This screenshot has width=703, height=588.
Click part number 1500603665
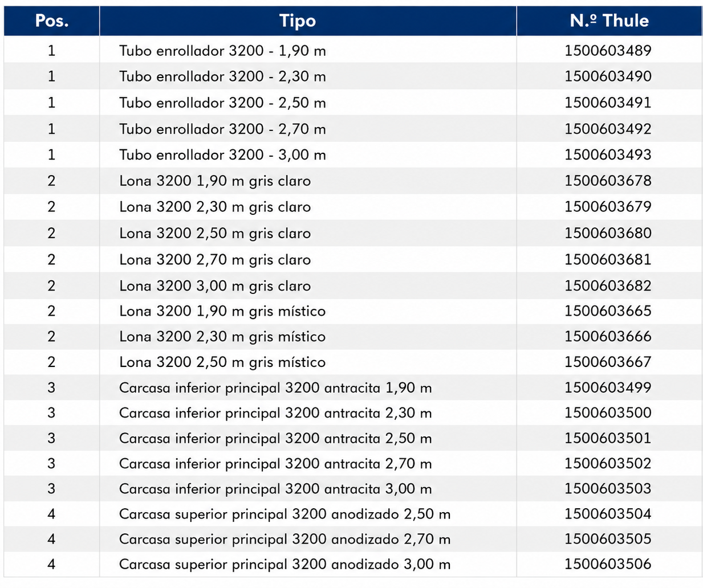[x=608, y=311]
